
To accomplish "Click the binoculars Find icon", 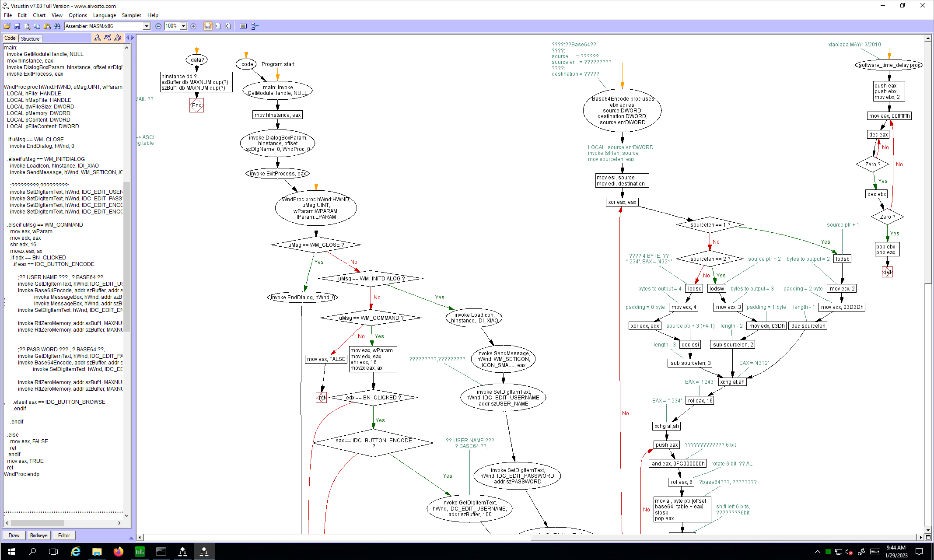I will pos(57,26).
